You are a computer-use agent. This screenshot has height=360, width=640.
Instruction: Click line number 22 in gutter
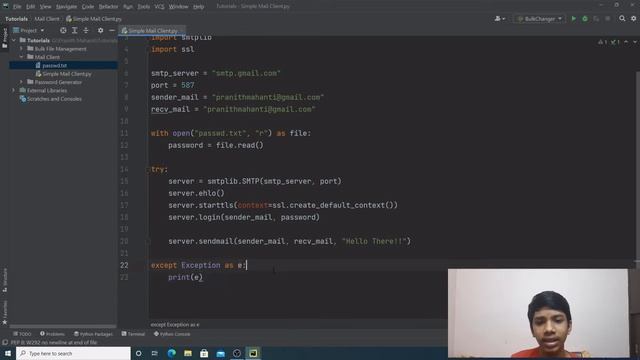point(124,265)
